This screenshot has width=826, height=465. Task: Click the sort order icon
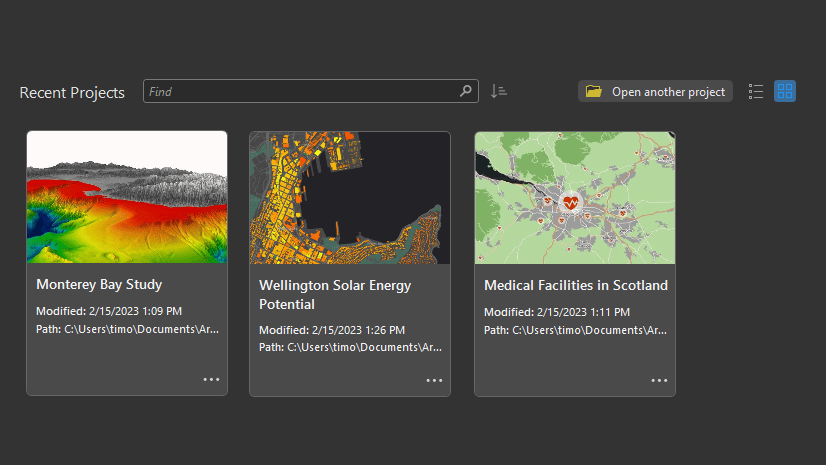[x=499, y=91]
